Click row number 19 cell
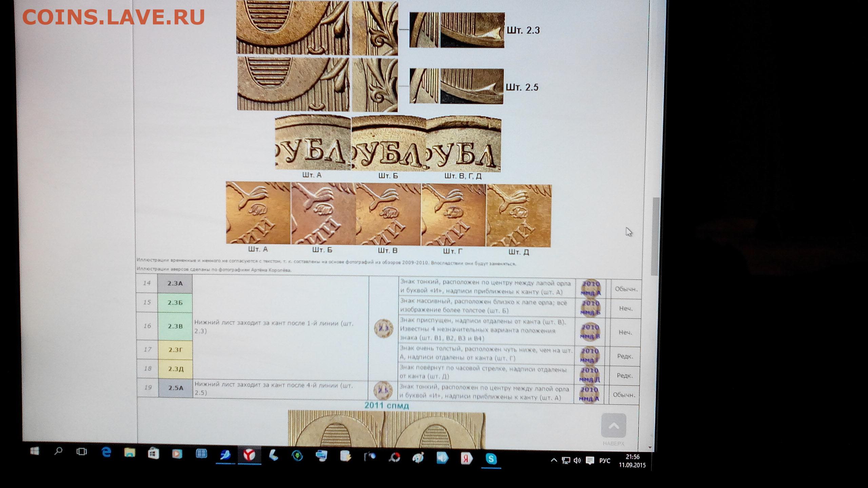This screenshot has height=488, width=868. [148, 388]
